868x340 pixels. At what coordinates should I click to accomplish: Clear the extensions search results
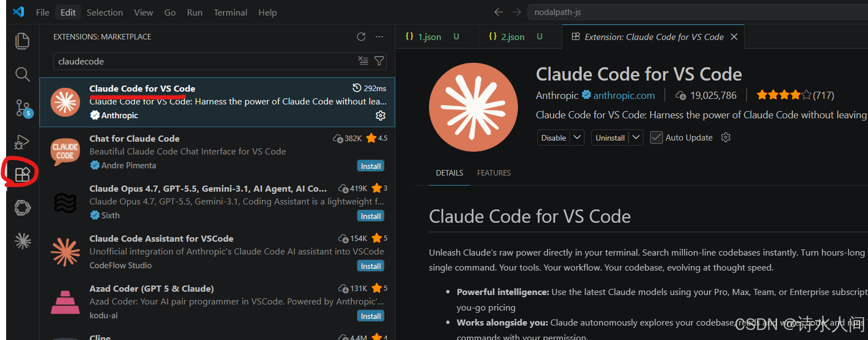[363, 61]
